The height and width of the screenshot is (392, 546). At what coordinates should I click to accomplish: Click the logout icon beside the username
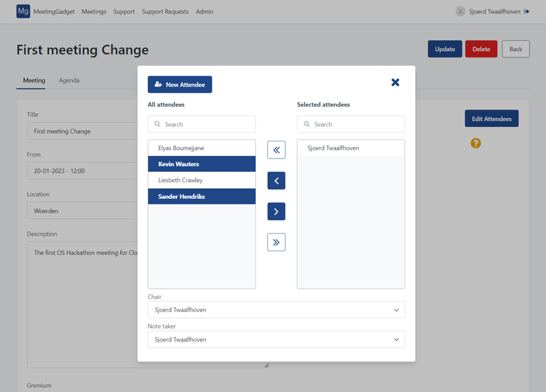click(526, 11)
